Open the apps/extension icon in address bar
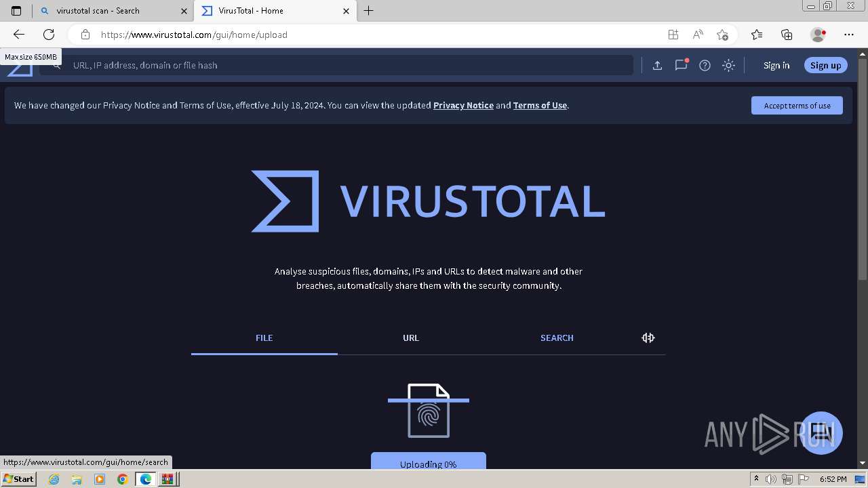Screen dimensions: 868x488 point(673,35)
